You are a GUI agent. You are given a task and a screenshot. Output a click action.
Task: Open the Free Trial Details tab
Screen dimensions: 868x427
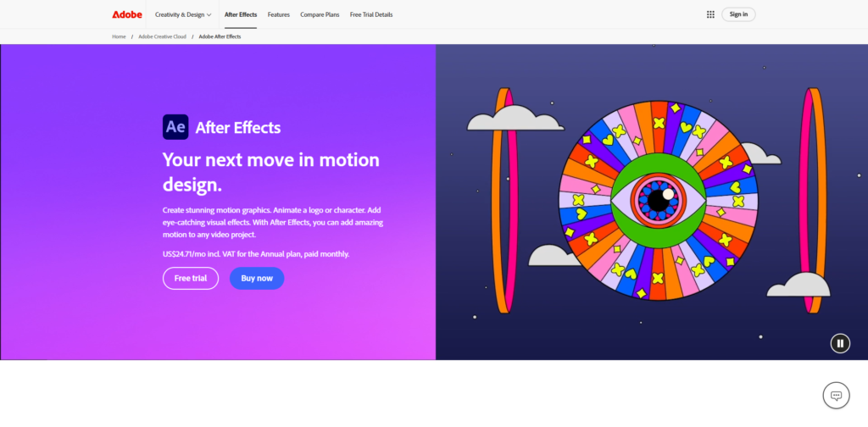click(x=371, y=14)
